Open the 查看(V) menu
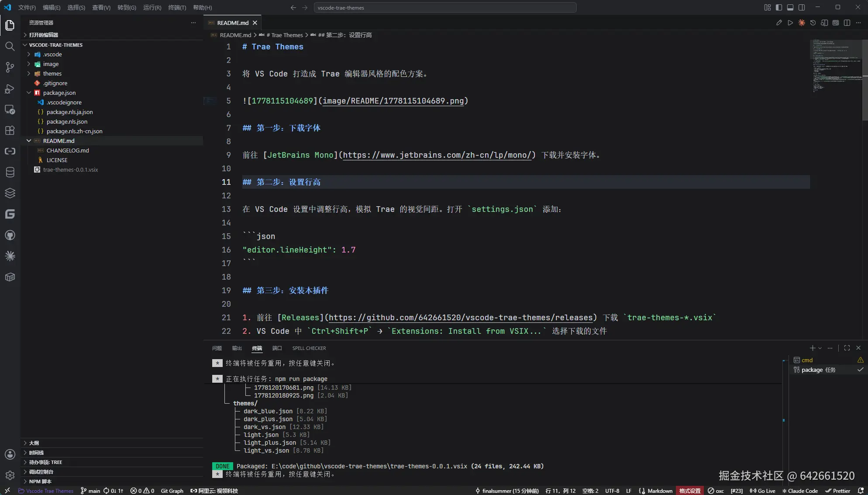This screenshot has height=495, width=868. [101, 7]
